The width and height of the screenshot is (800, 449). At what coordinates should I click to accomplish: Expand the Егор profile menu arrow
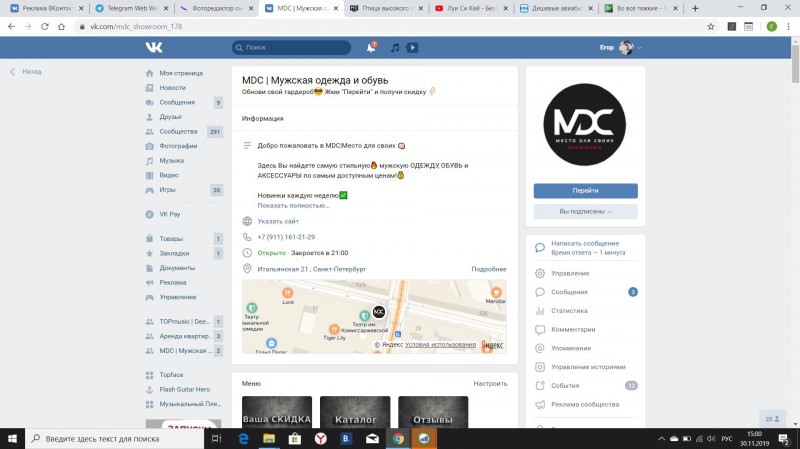(639, 48)
